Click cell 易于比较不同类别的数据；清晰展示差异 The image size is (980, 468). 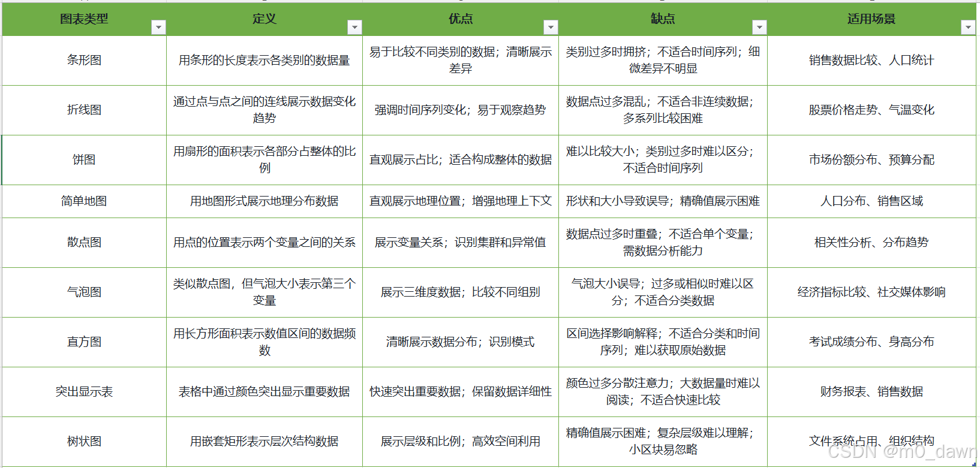pyautogui.click(x=461, y=61)
